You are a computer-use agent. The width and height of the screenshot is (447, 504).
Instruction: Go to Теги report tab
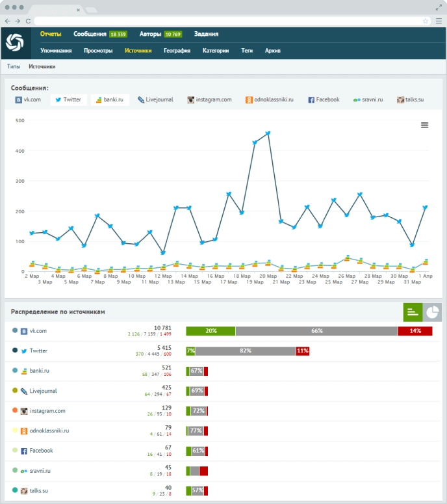pos(247,51)
